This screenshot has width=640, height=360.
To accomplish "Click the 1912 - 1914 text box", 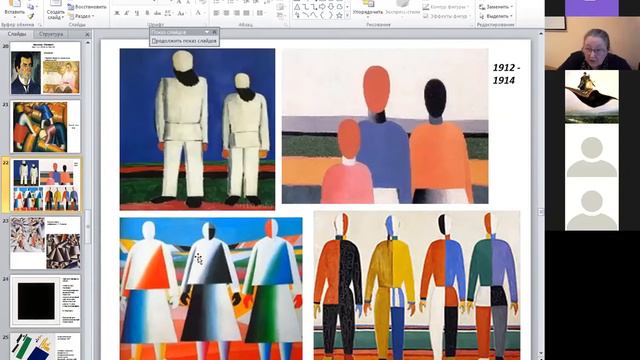I will 506,74.
